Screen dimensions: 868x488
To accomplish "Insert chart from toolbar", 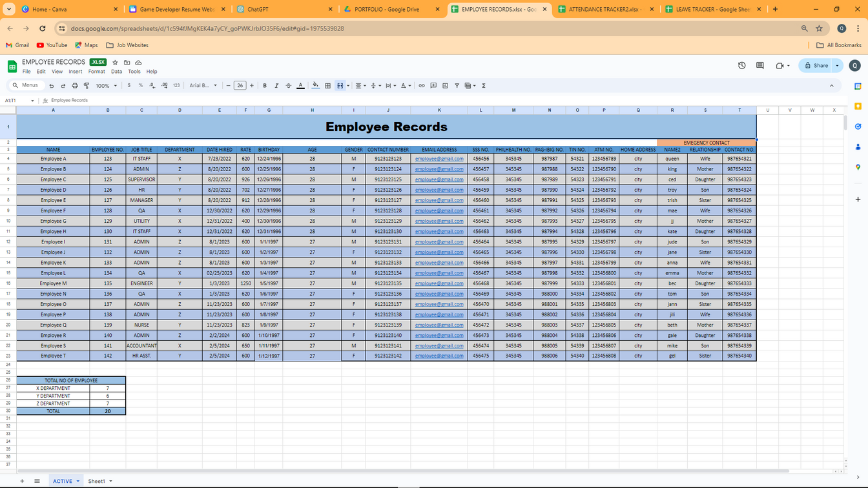I will tap(445, 86).
